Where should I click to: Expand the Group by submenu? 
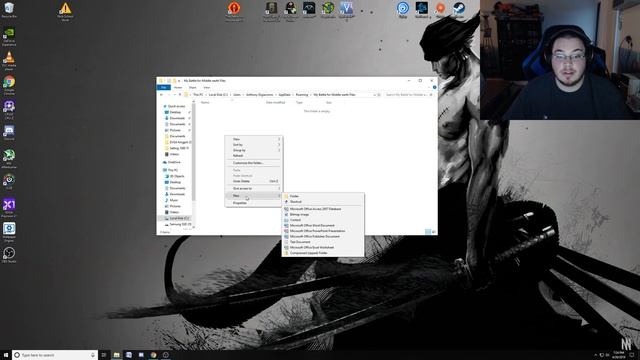pos(253,150)
